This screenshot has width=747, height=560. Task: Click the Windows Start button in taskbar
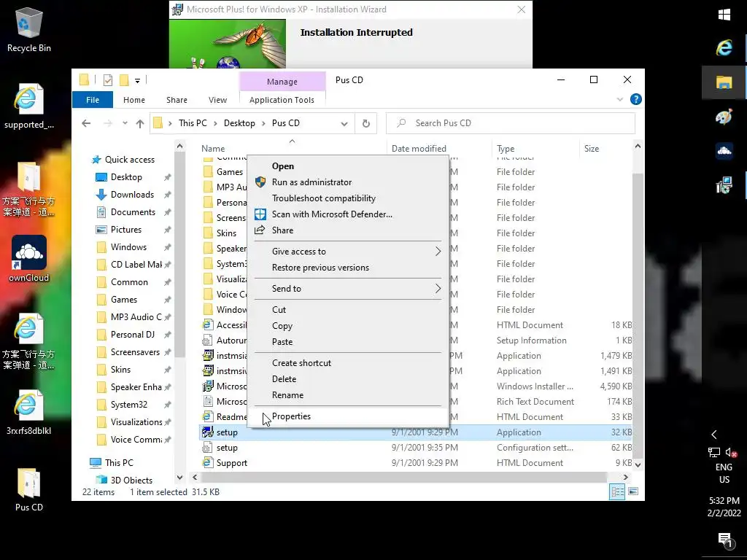[x=724, y=15]
